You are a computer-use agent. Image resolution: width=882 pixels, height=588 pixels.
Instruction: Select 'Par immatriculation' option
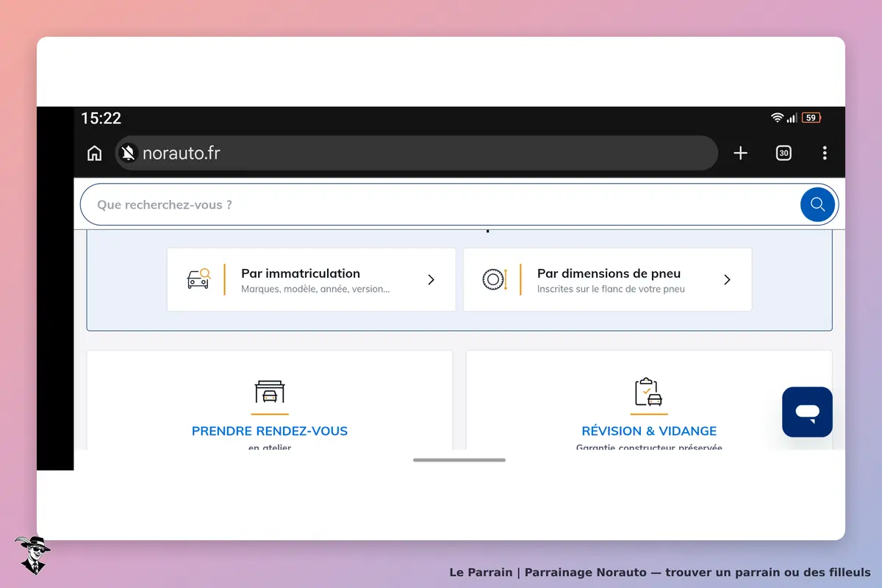pos(312,279)
